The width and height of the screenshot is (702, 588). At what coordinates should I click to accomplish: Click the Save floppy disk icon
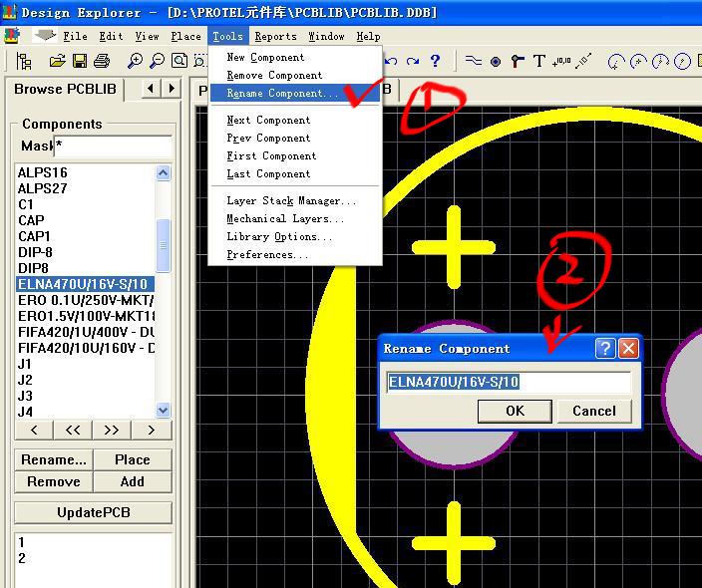pyautogui.click(x=79, y=61)
